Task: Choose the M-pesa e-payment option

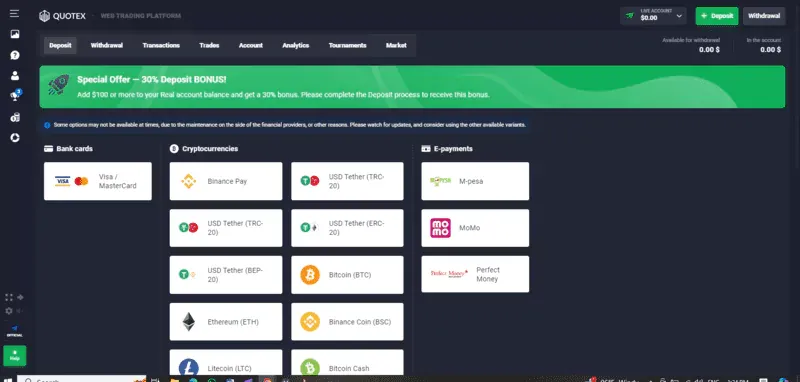Action: click(x=476, y=181)
